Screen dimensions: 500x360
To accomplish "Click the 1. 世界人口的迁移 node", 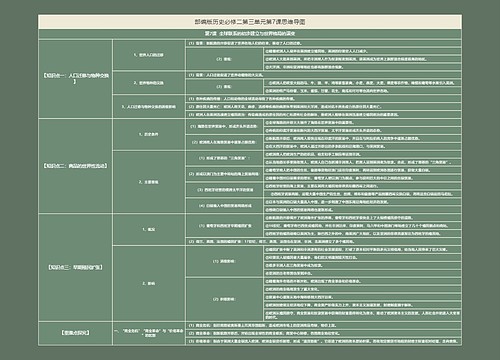I will click(149, 55).
